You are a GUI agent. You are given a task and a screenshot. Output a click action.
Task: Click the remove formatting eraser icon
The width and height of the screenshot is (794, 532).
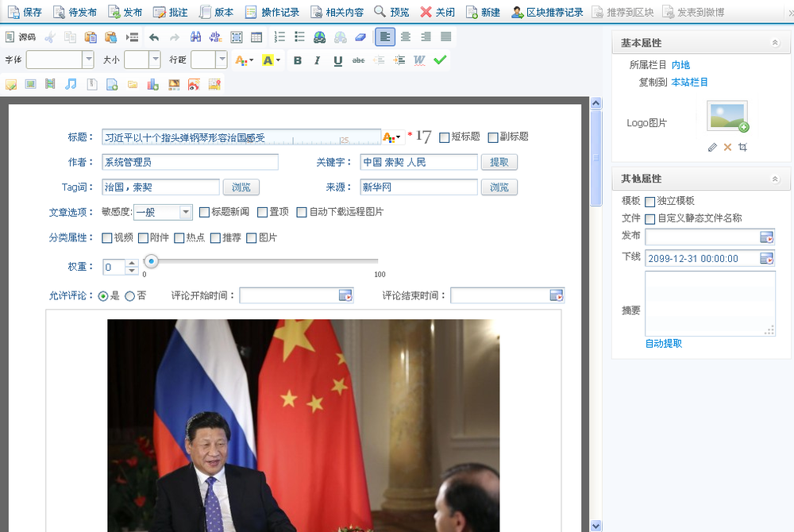click(360, 37)
